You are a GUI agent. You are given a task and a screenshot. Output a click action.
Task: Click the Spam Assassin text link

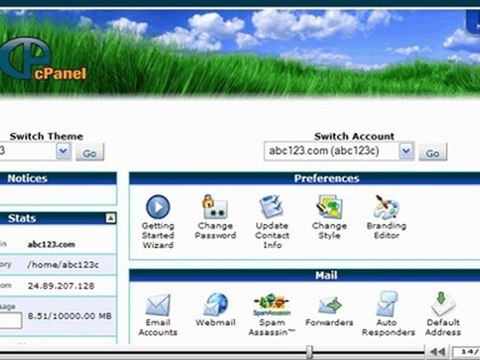click(x=272, y=327)
